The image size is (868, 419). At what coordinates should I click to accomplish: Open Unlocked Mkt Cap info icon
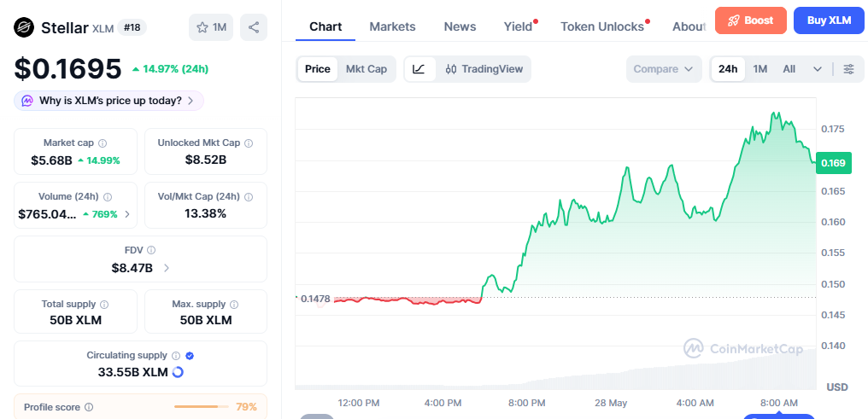click(249, 143)
